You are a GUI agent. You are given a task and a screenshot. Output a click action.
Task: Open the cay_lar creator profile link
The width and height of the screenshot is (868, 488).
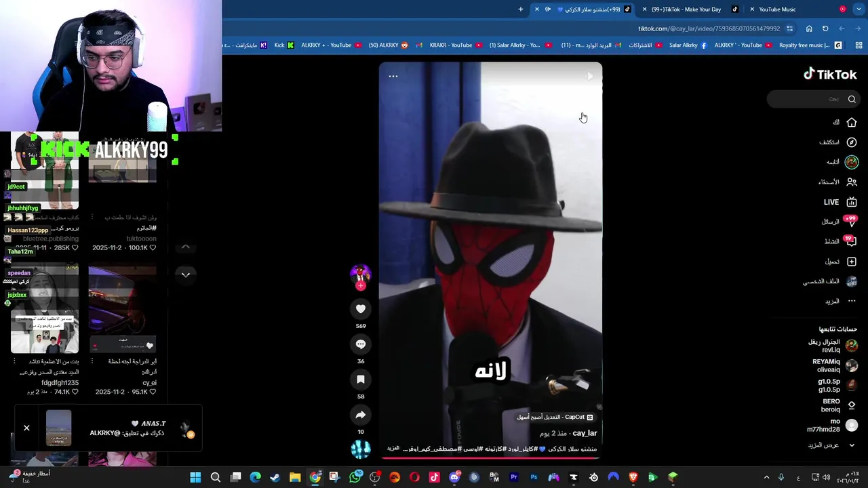point(585,433)
